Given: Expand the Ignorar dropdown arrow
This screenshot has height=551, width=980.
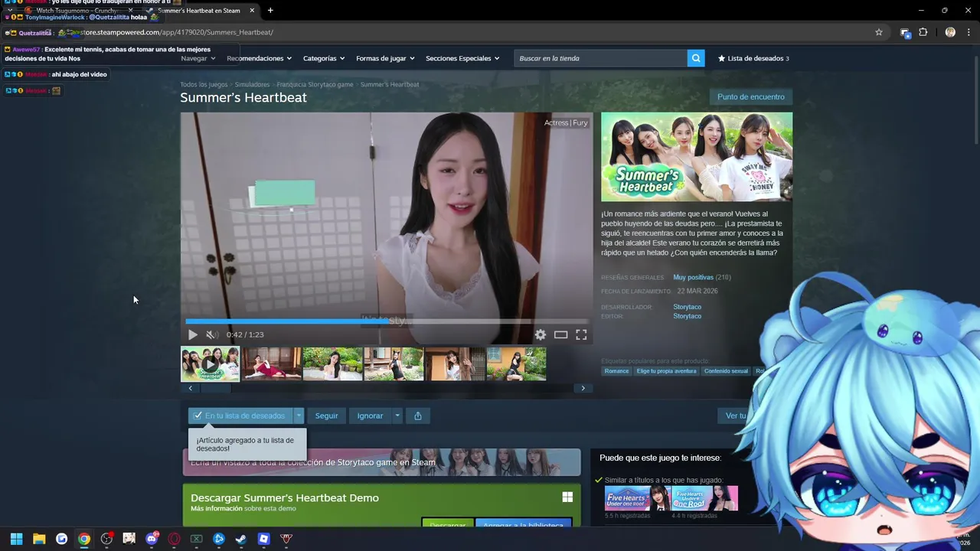Looking at the screenshot, I should point(397,416).
